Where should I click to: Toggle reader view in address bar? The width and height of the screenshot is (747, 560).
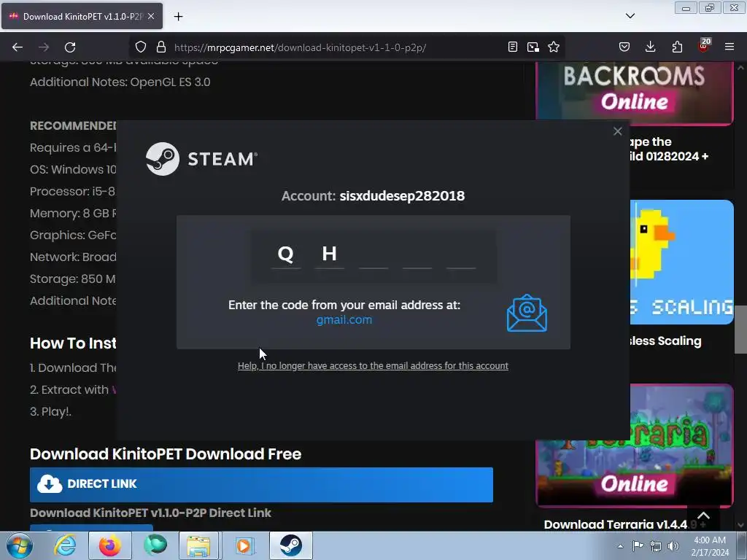coord(513,47)
